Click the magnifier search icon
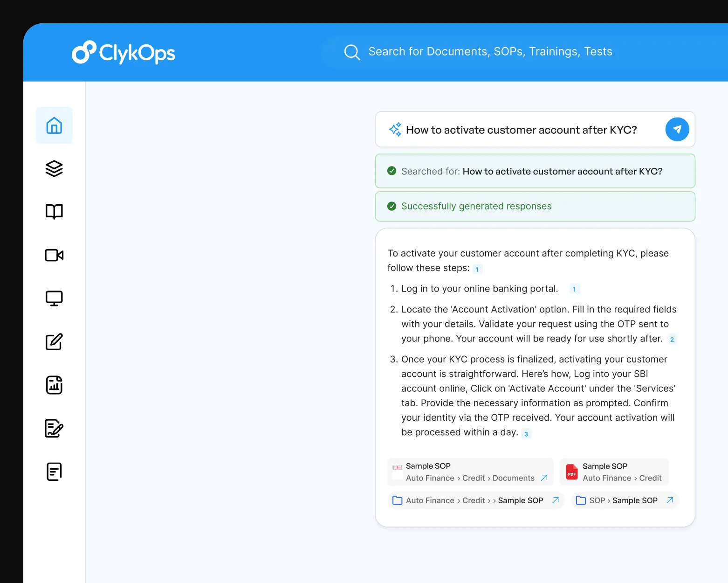This screenshot has height=583, width=728. (x=352, y=52)
